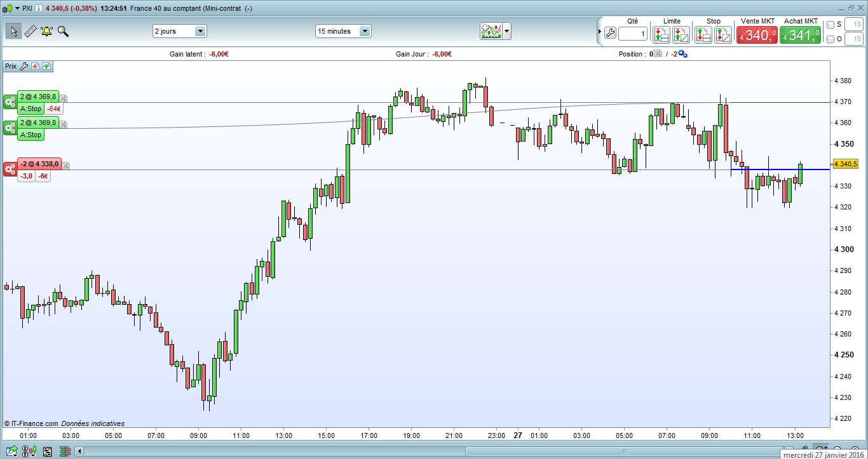The width and height of the screenshot is (868, 459).
Task: Expand the indicator button dropdown arrow
Action: (507, 31)
